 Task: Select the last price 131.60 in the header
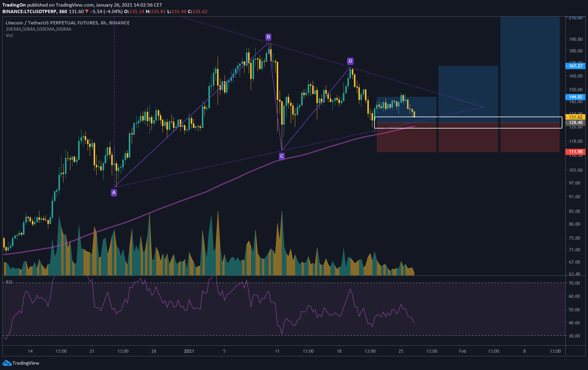(x=76, y=11)
